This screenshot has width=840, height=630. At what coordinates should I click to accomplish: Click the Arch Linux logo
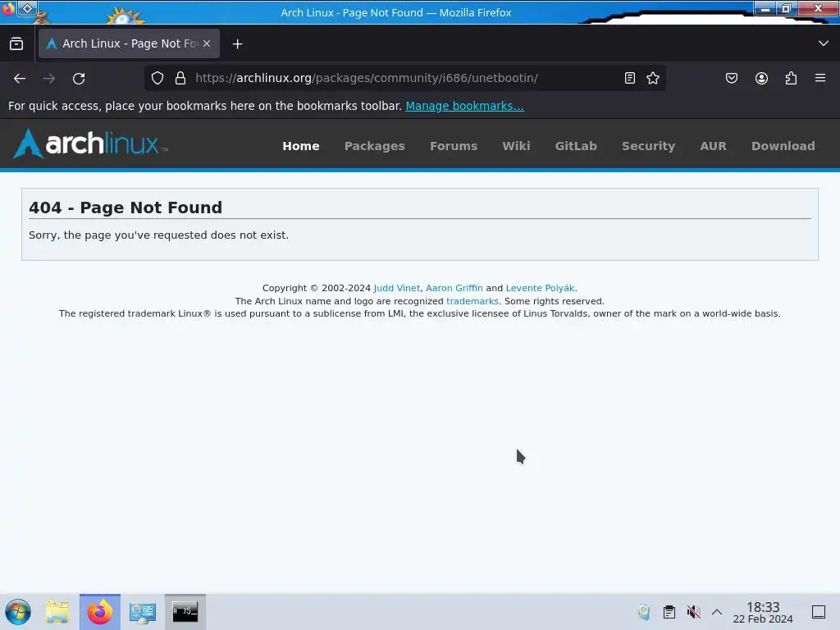click(90, 144)
